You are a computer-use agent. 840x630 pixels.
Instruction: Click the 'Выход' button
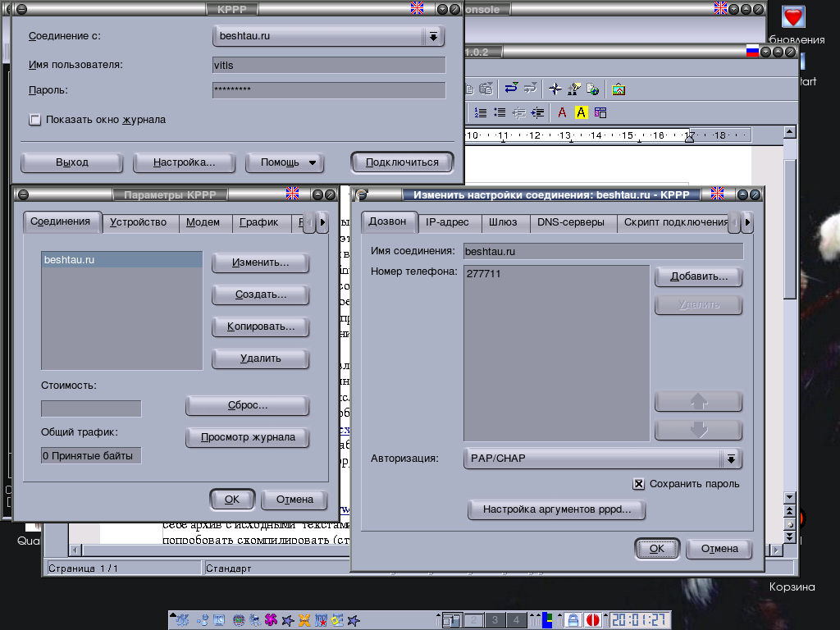coord(72,162)
